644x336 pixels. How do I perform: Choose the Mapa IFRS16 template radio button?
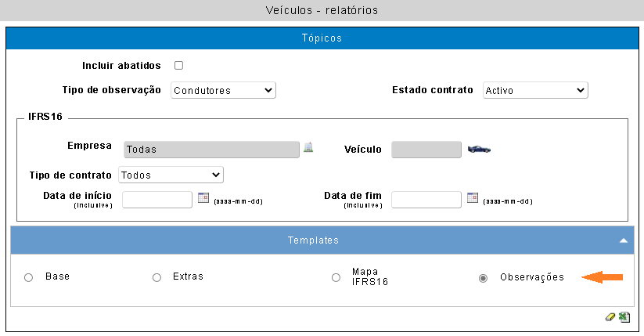[x=336, y=277]
